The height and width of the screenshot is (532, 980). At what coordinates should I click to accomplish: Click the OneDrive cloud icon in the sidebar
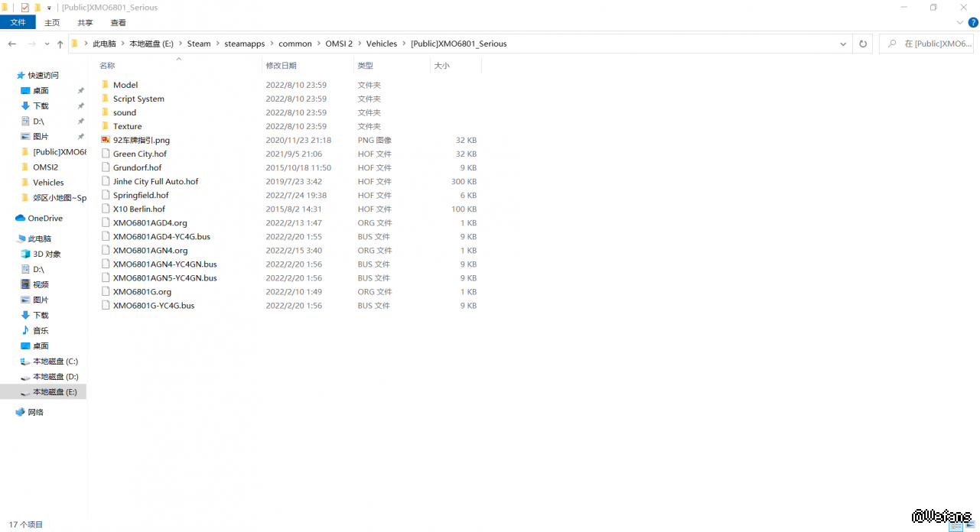(x=21, y=219)
